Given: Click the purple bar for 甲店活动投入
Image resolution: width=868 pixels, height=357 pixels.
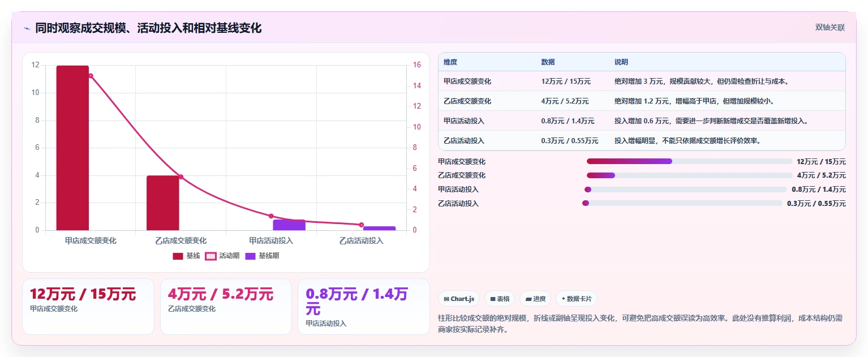Looking at the screenshot, I should [289, 225].
